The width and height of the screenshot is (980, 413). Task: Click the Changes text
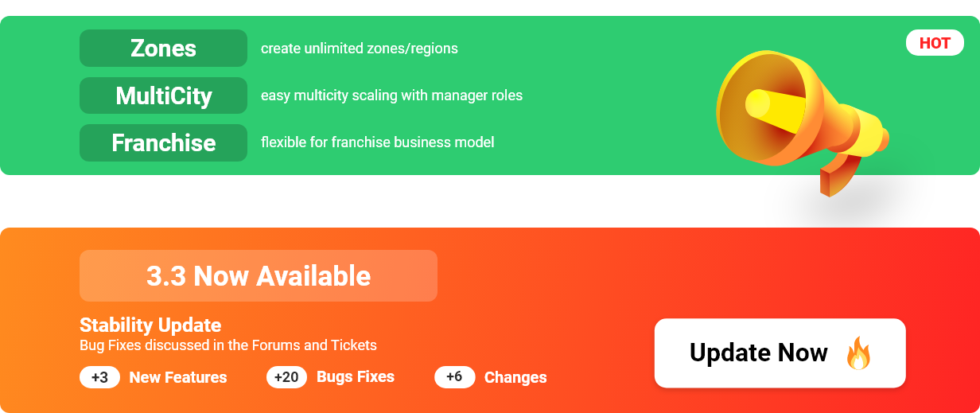[x=515, y=378]
